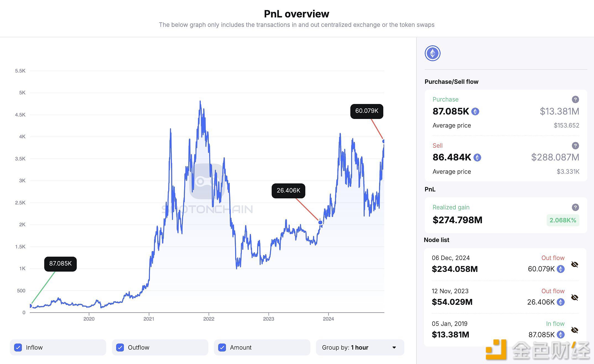Click the 60.079K chart annotation label
The image size is (594, 364).
[x=367, y=111]
